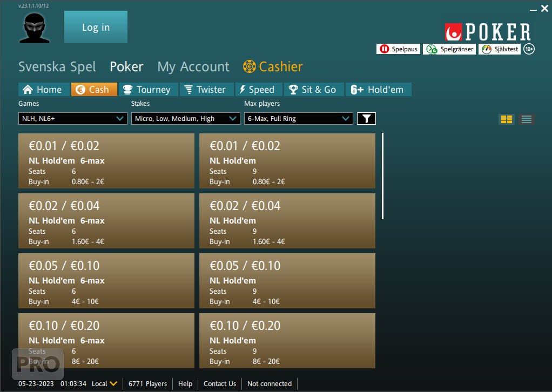
Task: Open €0.01/€0.02 NL Hold'em 9-seat table
Action: [287, 161]
